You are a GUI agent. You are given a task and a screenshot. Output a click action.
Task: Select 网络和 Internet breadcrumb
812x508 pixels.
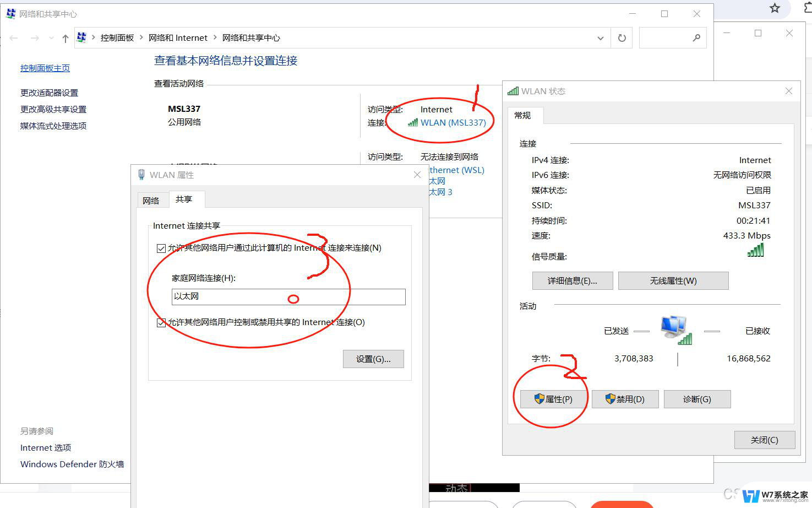[178, 38]
